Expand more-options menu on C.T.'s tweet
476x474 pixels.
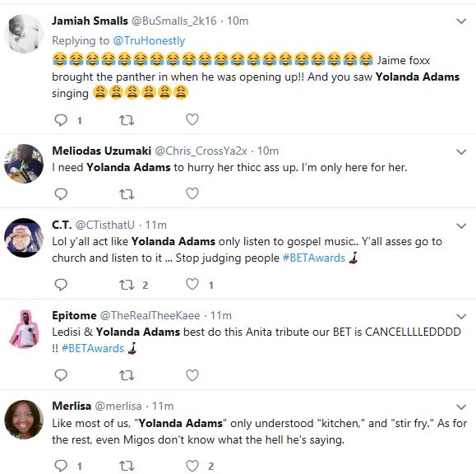461,225
